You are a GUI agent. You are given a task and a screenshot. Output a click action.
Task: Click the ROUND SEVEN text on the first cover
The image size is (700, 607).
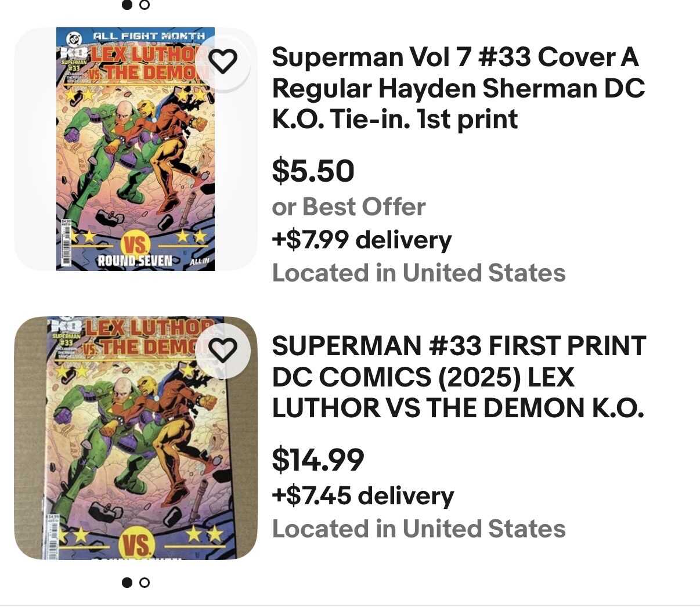click(135, 261)
